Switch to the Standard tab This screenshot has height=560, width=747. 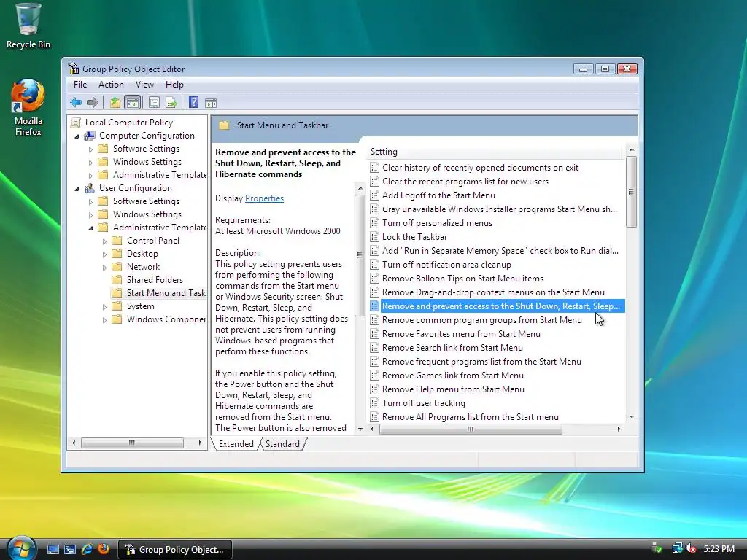pyautogui.click(x=282, y=444)
